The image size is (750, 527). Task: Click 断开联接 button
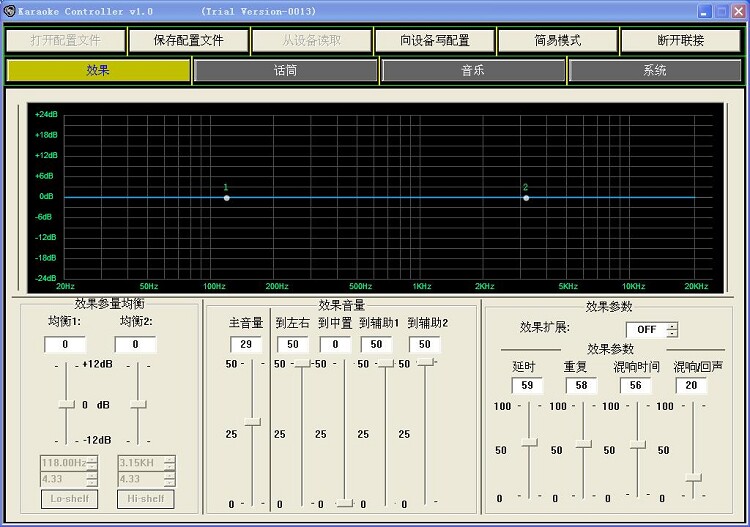click(681, 40)
